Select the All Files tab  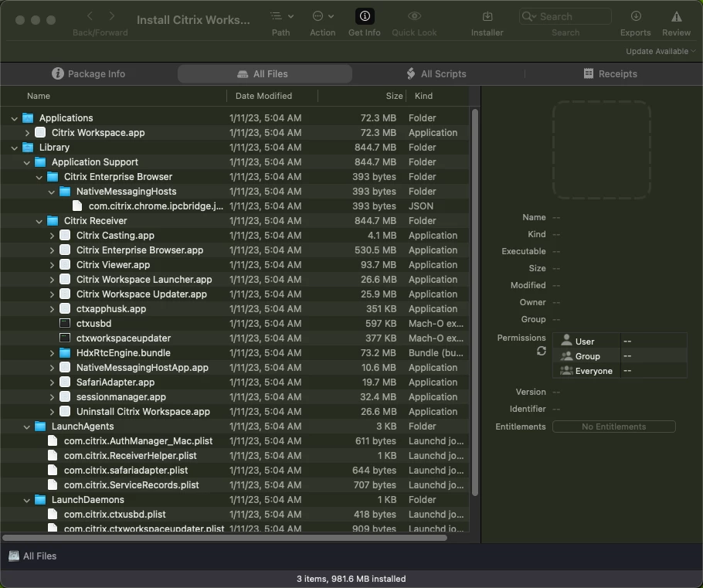click(264, 74)
